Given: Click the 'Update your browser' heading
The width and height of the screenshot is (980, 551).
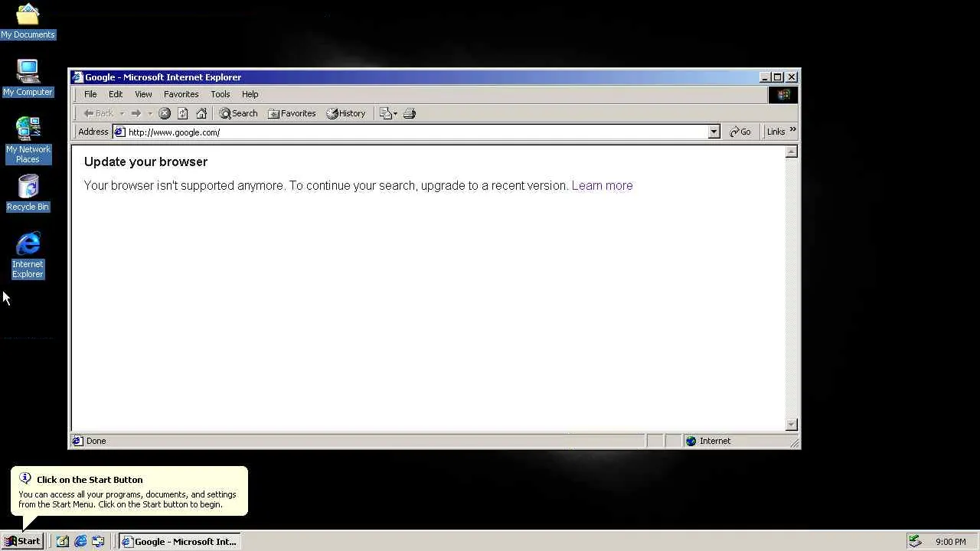Looking at the screenshot, I should [145, 161].
